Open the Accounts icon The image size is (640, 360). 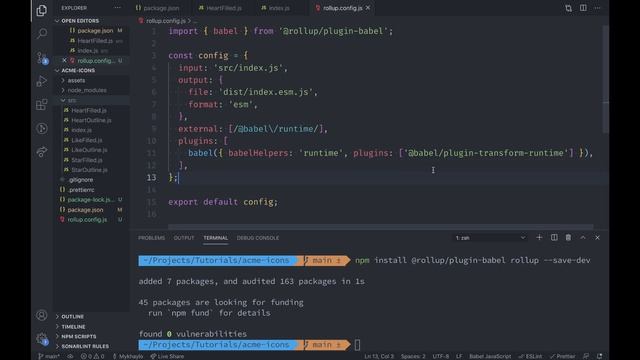coord(42,315)
